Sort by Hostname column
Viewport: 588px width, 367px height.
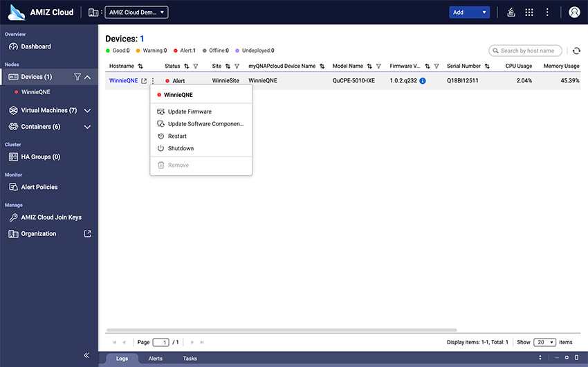[x=140, y=66]
